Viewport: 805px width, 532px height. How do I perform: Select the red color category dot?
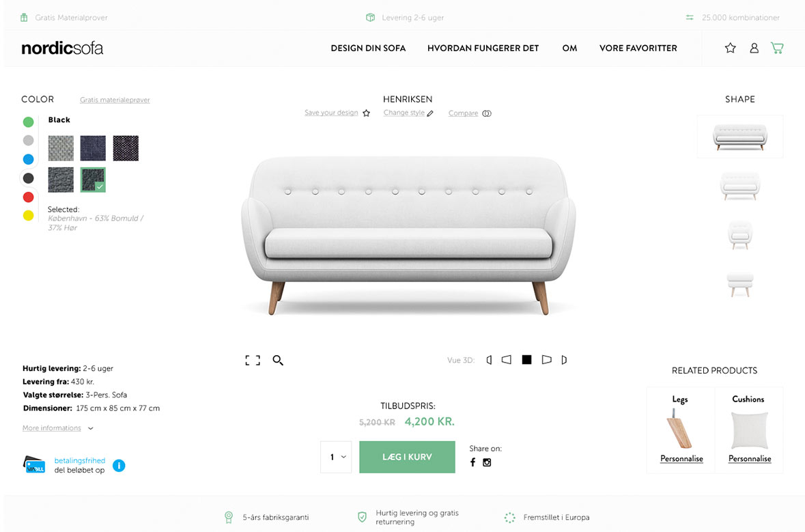pos(28,197)
